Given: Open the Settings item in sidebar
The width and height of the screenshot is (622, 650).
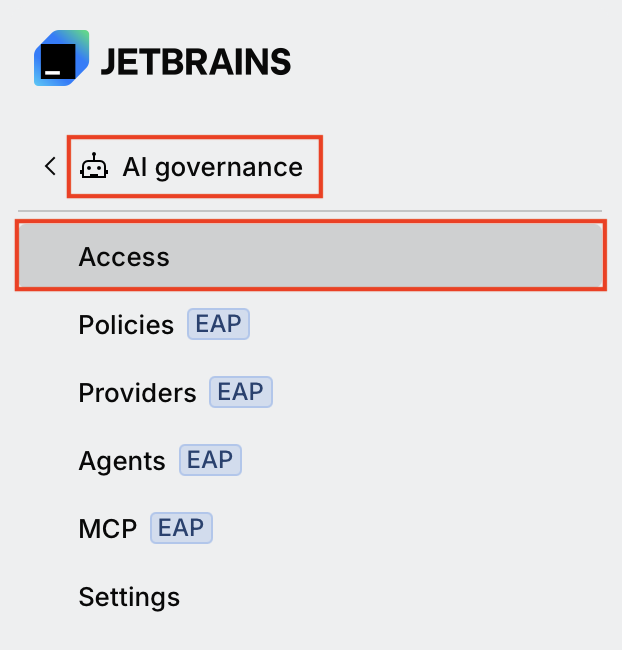Looking at the screenshot, I should 129,597.
